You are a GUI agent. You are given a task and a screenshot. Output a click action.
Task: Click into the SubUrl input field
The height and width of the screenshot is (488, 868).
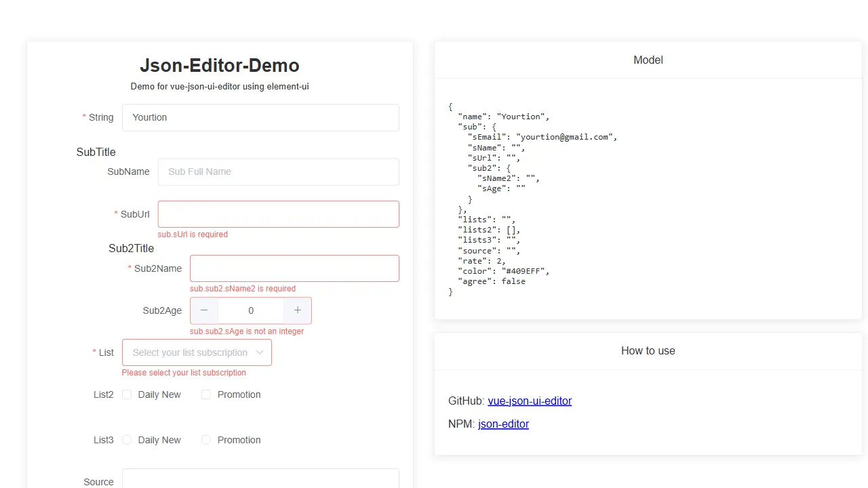(x=279, y=214)
